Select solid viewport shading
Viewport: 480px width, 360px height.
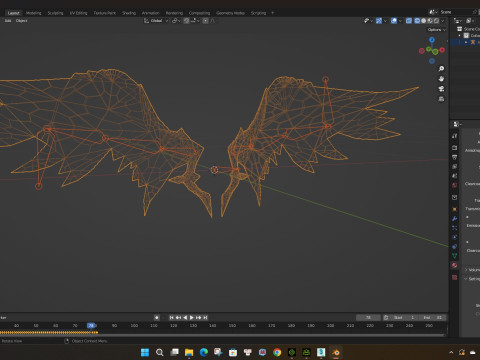(424, 21)
